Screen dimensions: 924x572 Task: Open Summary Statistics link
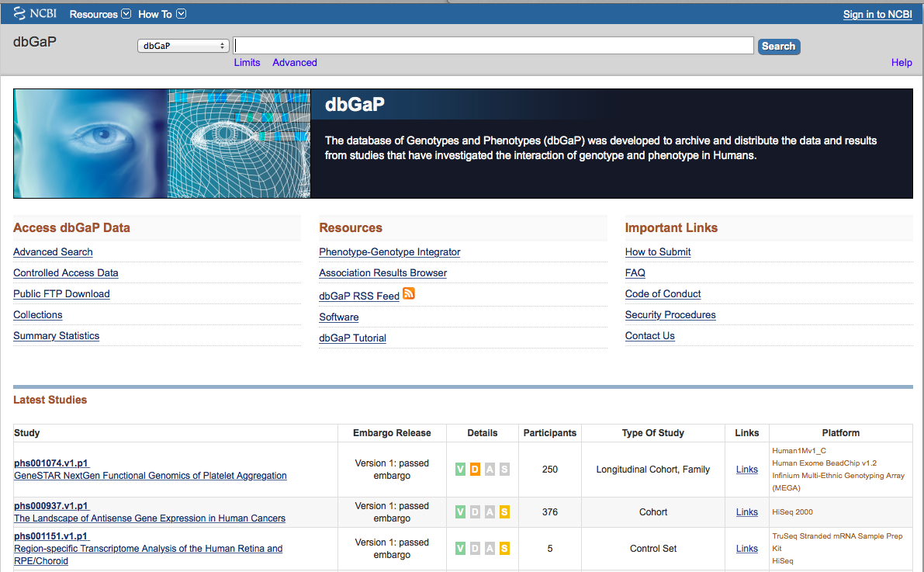[x=57, y=335]
